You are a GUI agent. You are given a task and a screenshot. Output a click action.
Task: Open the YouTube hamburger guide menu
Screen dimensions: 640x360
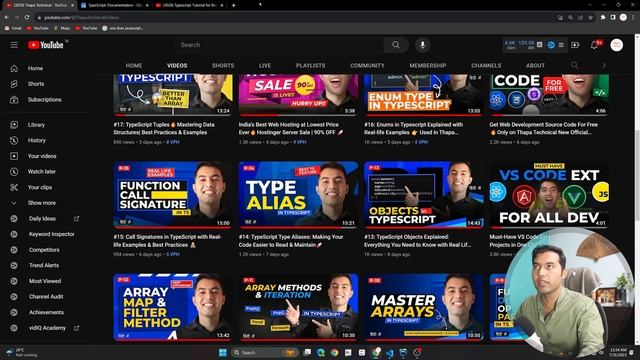click(x=14, y=45)
